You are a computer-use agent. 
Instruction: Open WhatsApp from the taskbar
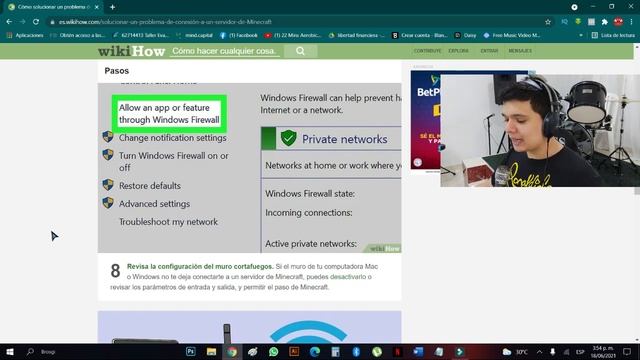pyautogui.click(x=273, y=351)
